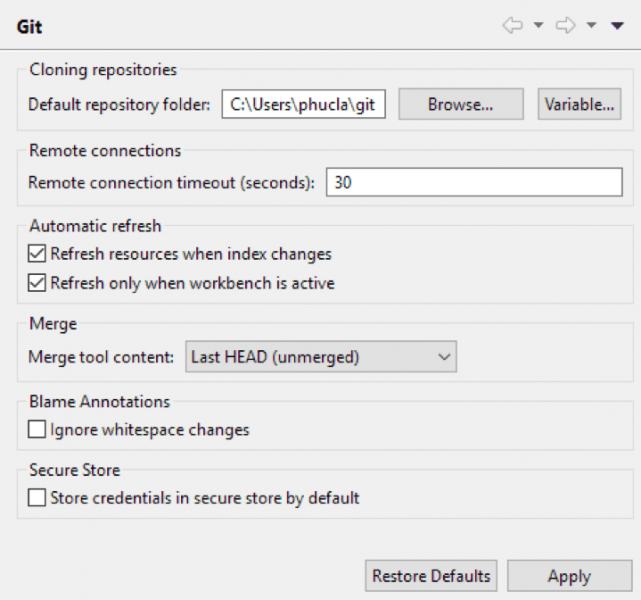Click the forward navigation arrow icon
This screenshot has height=600, width=641.
pos(566,26)
